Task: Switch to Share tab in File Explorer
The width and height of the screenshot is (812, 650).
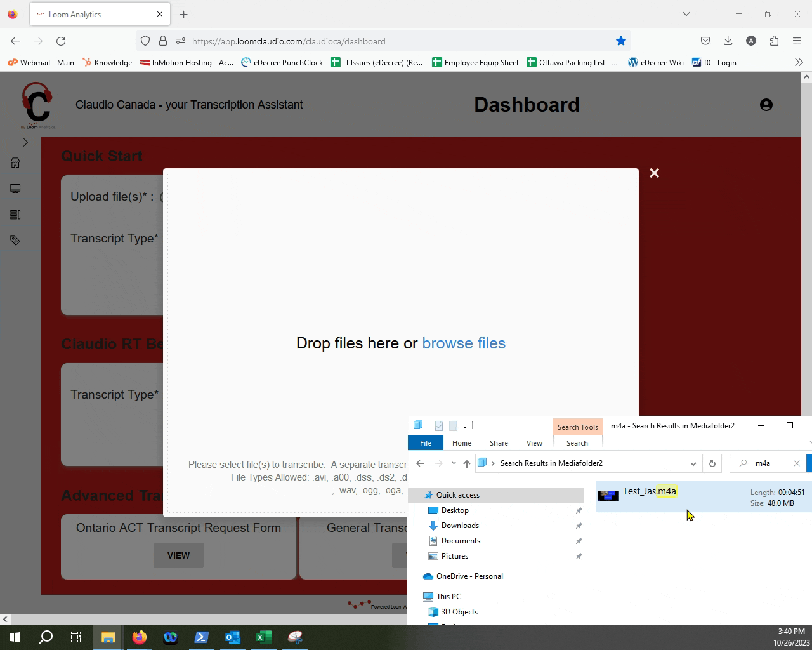Action: [x=499, y=443]
